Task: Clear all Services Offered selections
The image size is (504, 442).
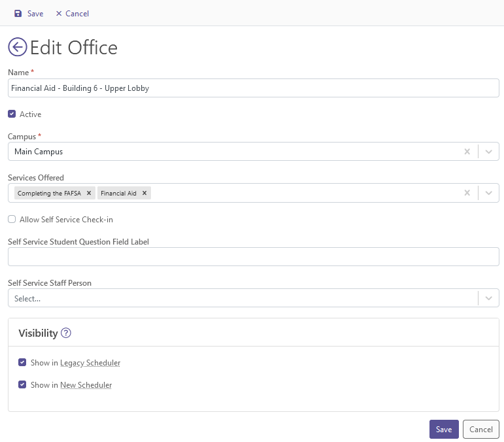Action: tap(467, 192)
